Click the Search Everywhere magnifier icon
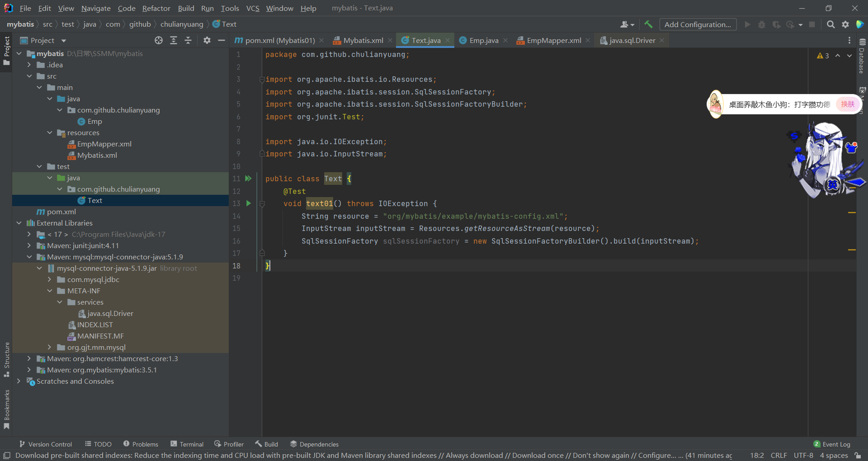Image resolution: width=868 pixels, height=461 pixels. click(x=830, y=24)
